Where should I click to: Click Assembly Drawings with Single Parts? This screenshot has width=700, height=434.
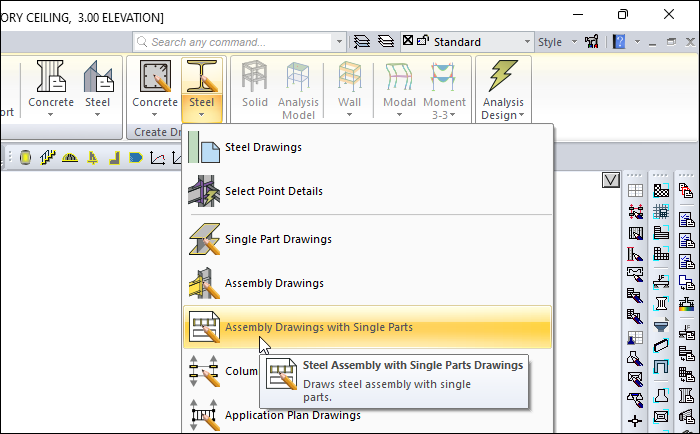pos(367,327)
